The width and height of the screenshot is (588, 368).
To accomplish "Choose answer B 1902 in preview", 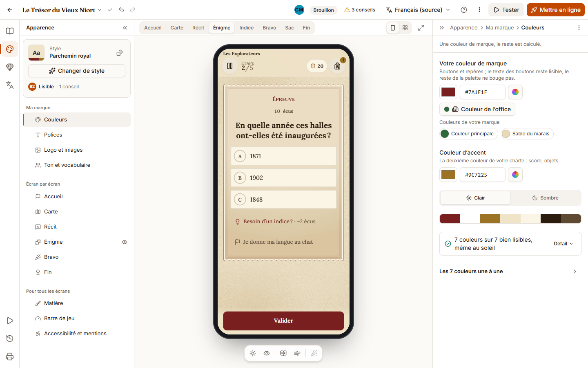I will tap(283, 178).
